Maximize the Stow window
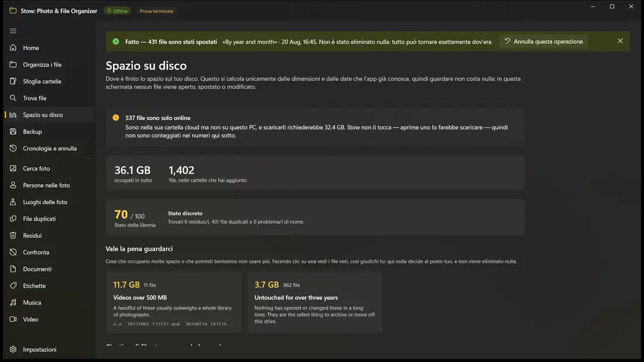This screenshot has width=644, height=362. pyautogui.click(x=612, y=6)
